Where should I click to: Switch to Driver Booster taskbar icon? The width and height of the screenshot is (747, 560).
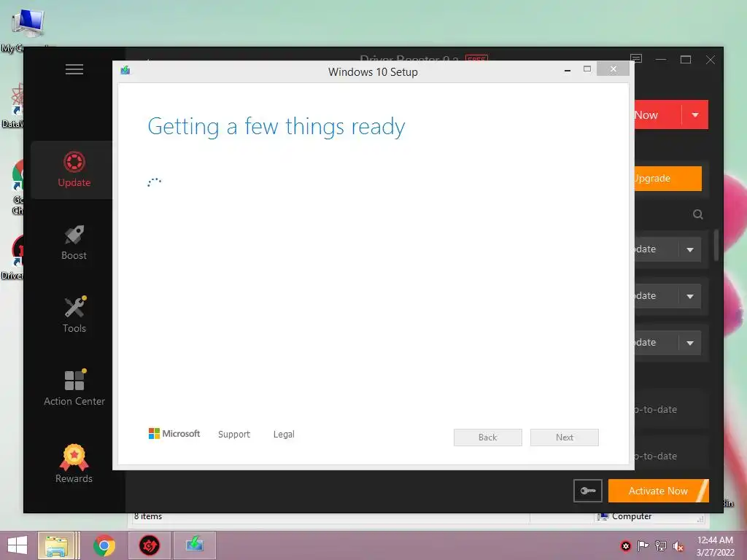point(149,545)
